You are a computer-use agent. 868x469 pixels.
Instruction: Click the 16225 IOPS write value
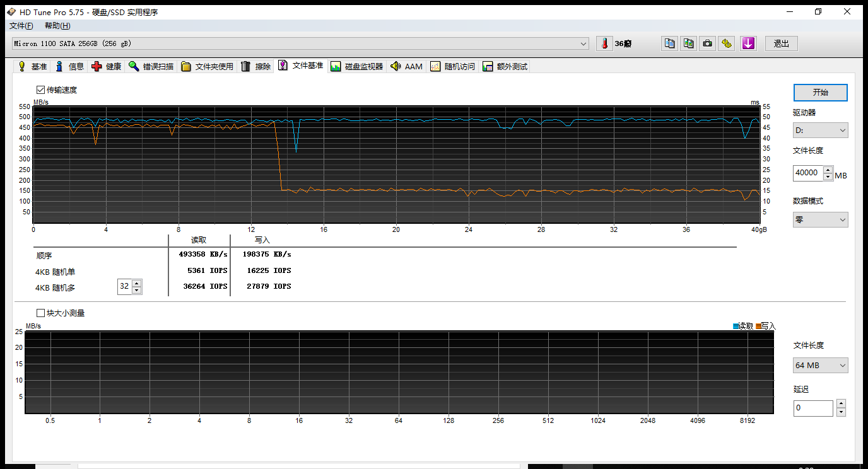[x=269, y=270]
